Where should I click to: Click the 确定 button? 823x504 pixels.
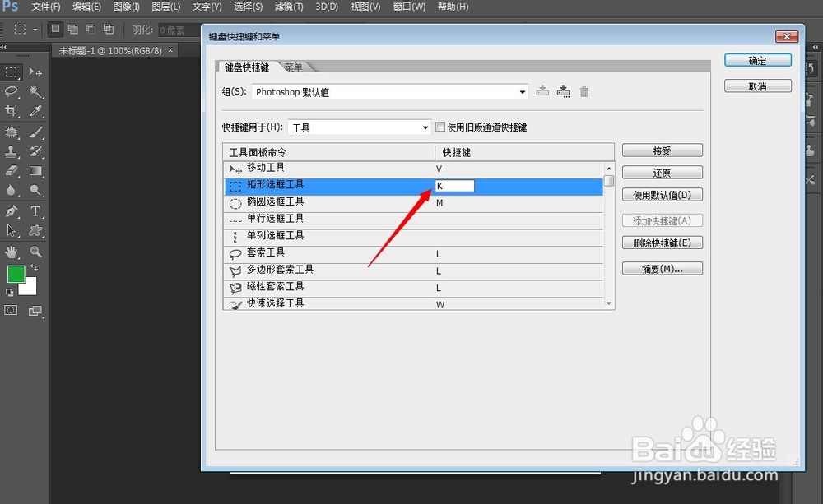pyautogui.click(x=757, y=59)
